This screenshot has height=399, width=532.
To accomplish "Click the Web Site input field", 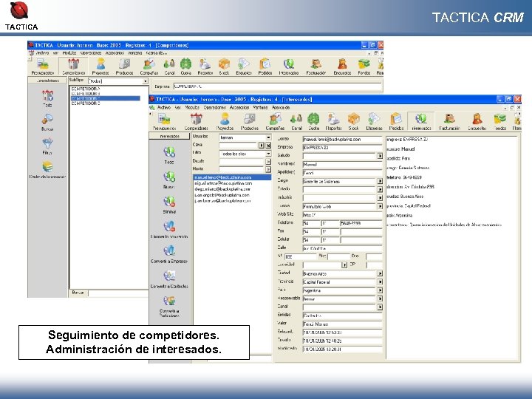I will click(342, 215).
